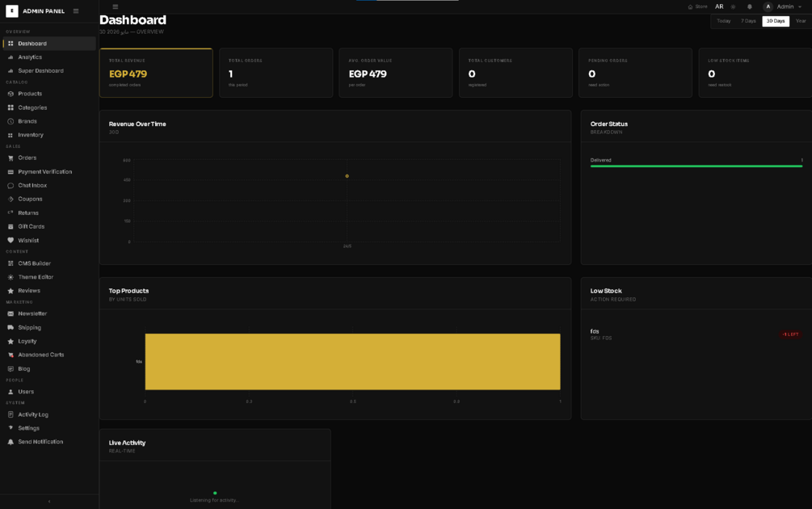Select the 7 Days range tab
Viewport: 812px width, 509px height.
[x=748, y=21]
